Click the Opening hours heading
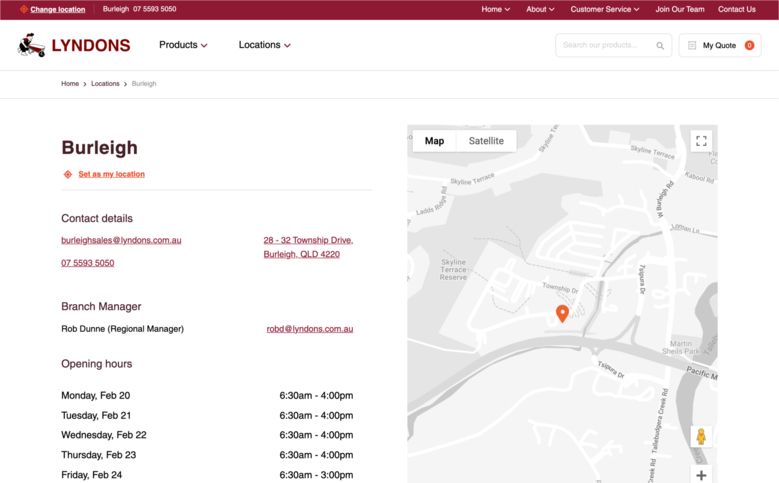 coord(96,364)
